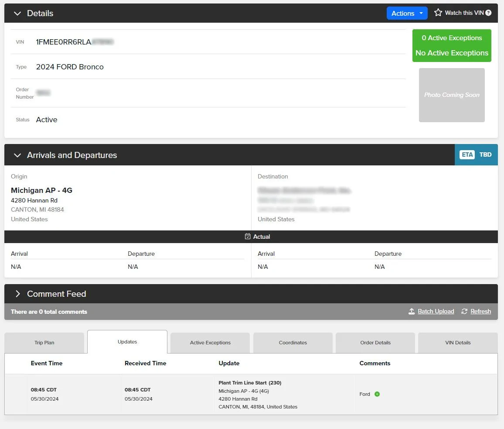Open the help question mark next to Watch this VIN
Viewport: 504px width, 429px height.
pyautogui.click(x=488, y=13)
